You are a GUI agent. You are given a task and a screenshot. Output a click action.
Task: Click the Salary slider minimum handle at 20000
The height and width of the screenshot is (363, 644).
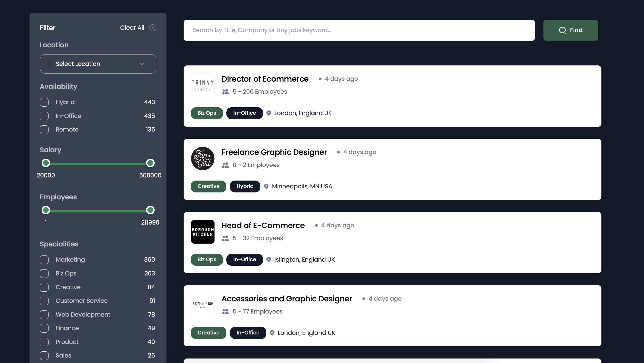46,163
